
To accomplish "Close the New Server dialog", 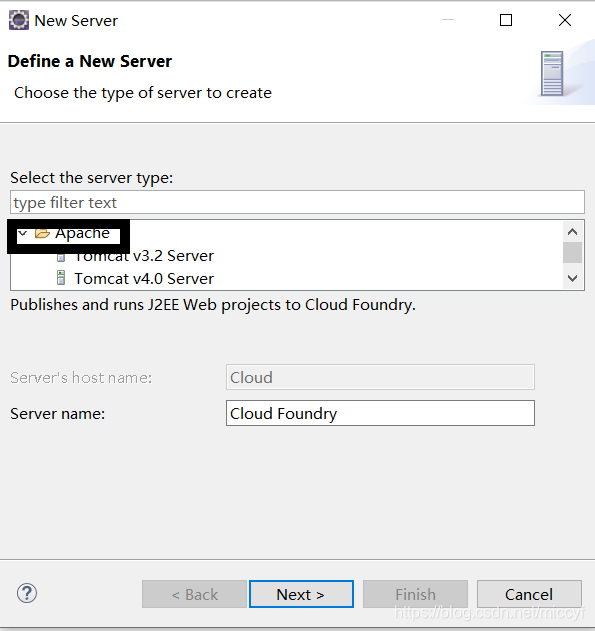I will (565, 20).
